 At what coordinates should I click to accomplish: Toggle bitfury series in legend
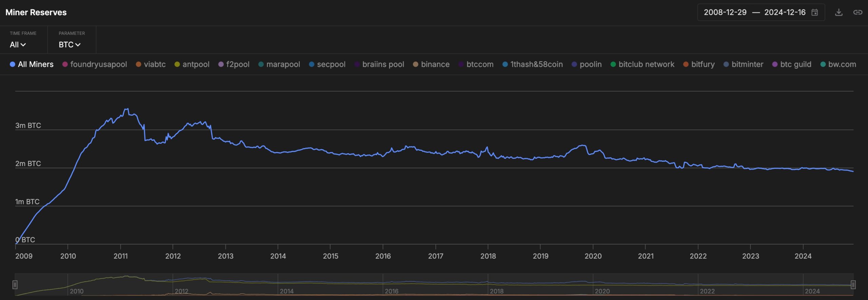[699, 64]
